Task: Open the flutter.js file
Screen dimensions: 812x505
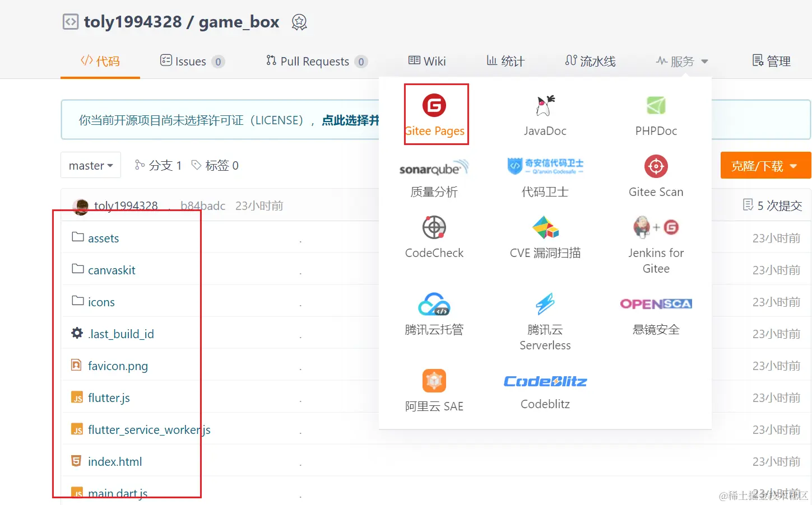Action: tap(109, 398)
